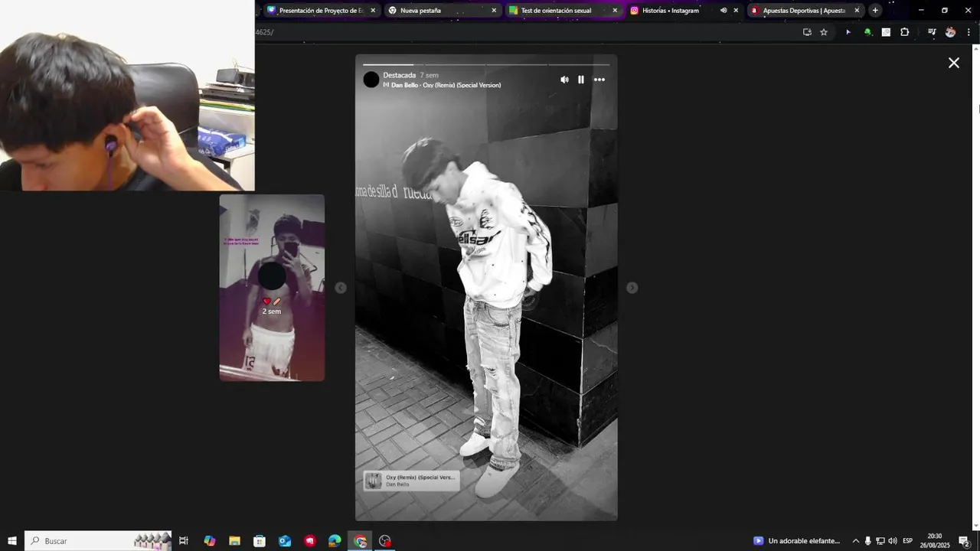This screenshot has width=980, height=551.
Task: Click the Destacada profile avatar
Action: click(371, 80)
